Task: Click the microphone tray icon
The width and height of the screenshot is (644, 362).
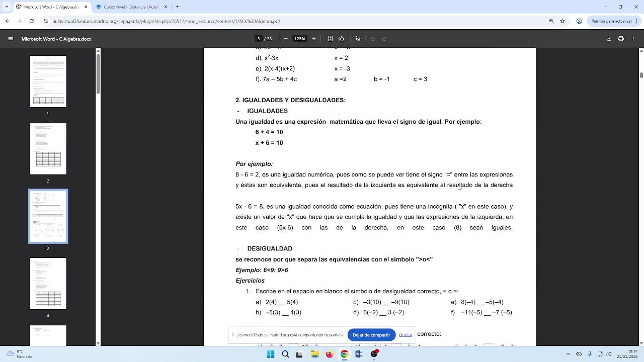Action: click(590, 354)
